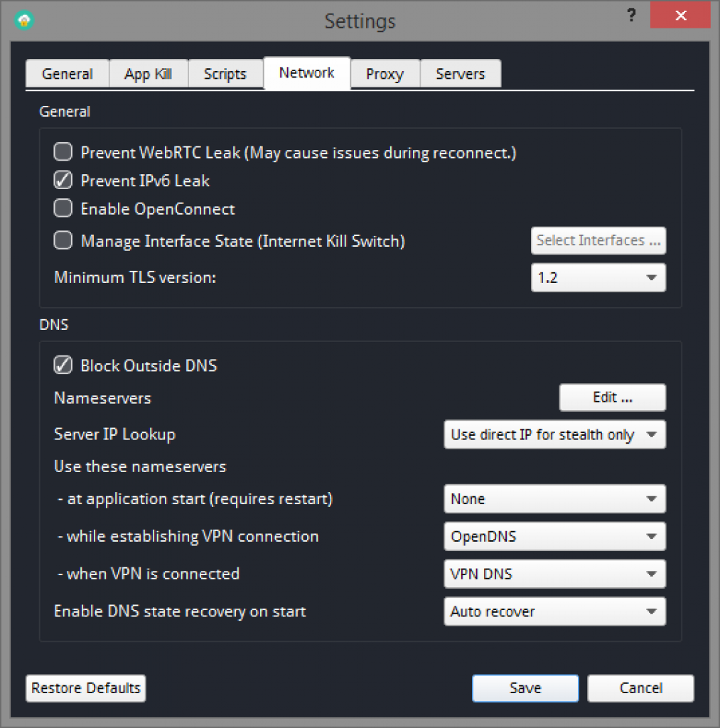Click Restore Defaults
The width and height of the screenshot is (720, 728).
(x=86, y=688)
